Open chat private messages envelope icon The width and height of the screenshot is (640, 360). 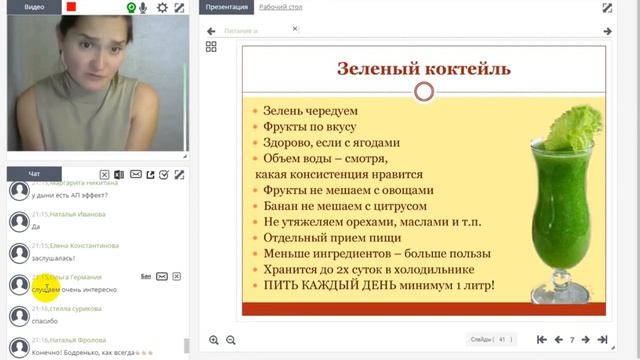click(136, 175)
